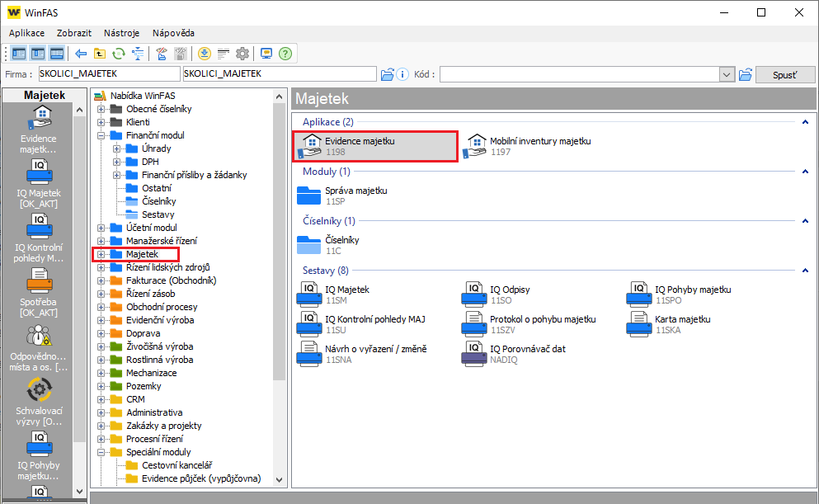Click the info icon beside the Firma fields
Image resolution: width=819 pixels, height=504 pixels.
pyautogui.click(x=402, y=74)
